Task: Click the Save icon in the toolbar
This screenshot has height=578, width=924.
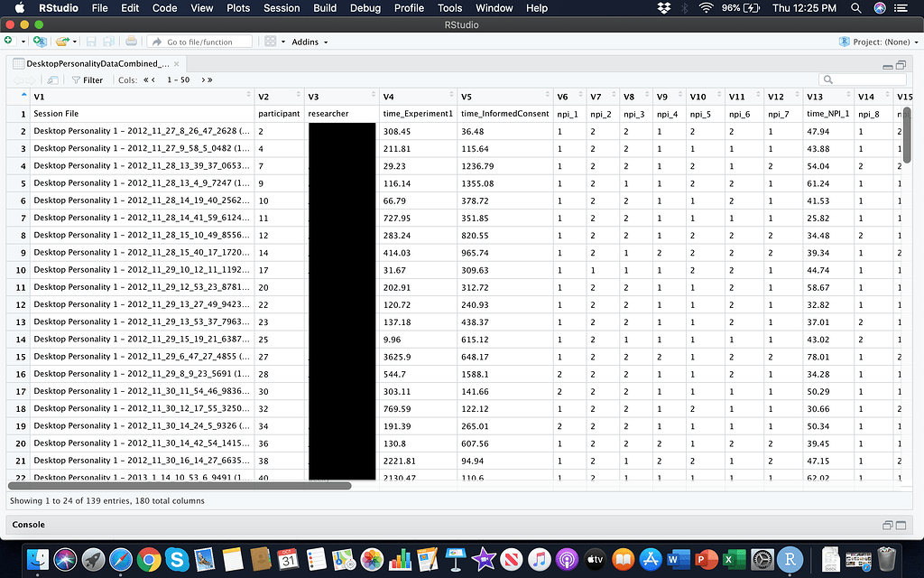Action: pyautogui.click(x=90, y=42)
